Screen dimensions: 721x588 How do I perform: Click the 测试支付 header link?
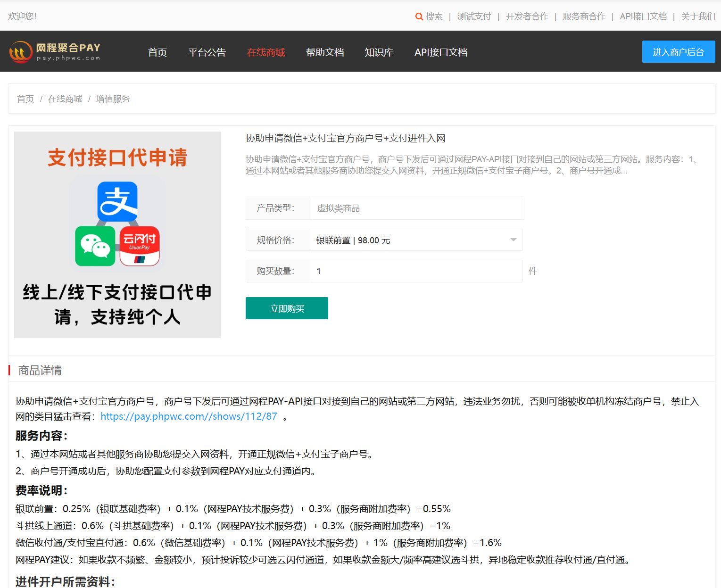pyautogui.click(x=473, y=16)
